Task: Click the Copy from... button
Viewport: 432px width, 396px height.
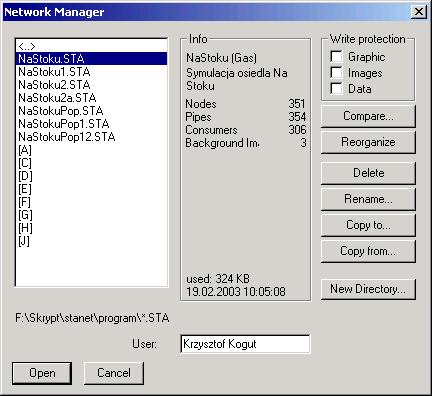Action: 368,251
